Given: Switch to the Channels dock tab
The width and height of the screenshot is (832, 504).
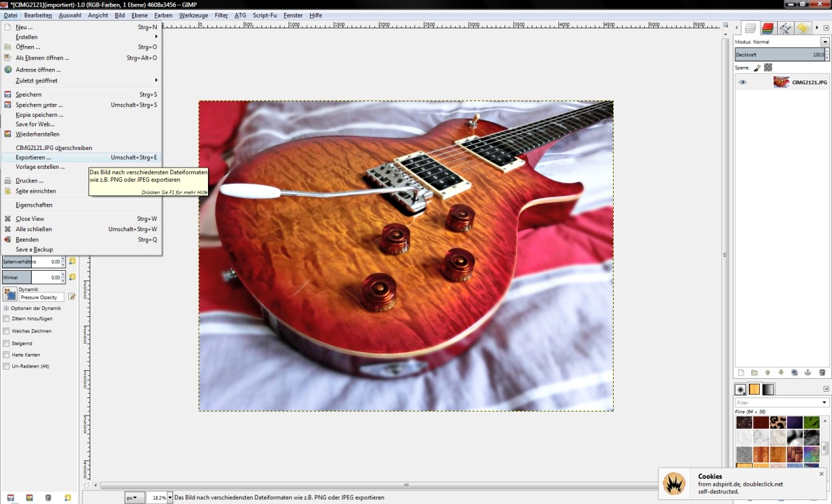Looking at the screenshot, I should tap(768, 28).
